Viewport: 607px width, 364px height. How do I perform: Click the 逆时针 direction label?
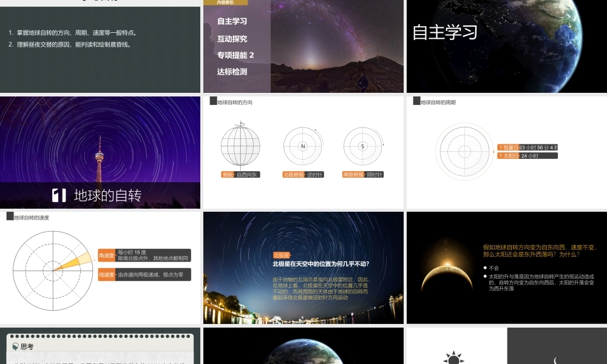click(314, 175)
